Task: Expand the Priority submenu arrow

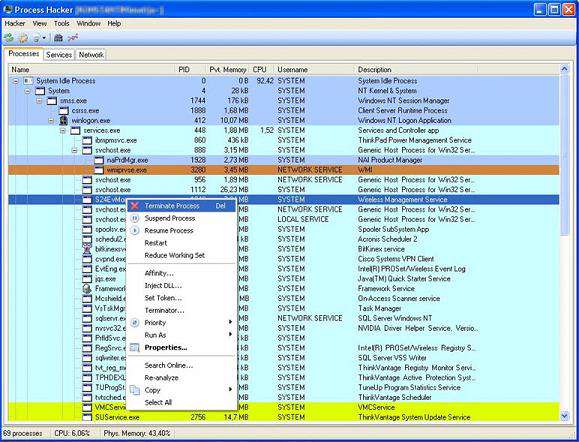Action: [x=230, y=322]
